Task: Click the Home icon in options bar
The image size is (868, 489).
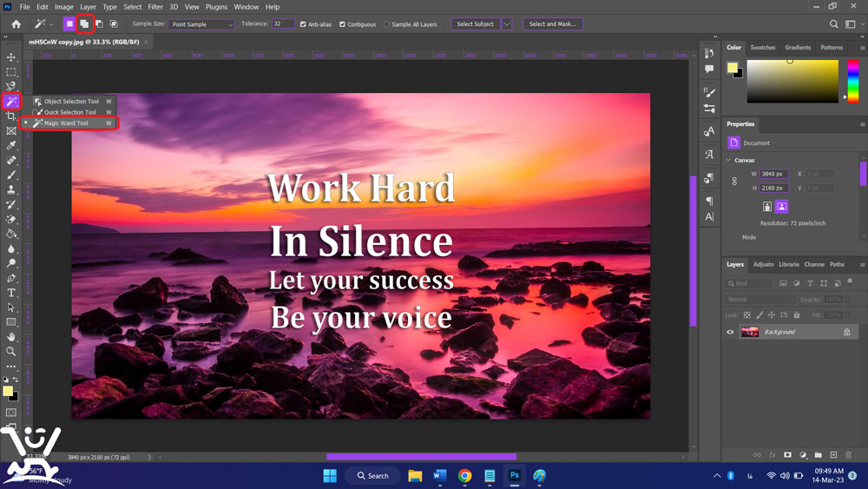Action: tap(16, 23)
